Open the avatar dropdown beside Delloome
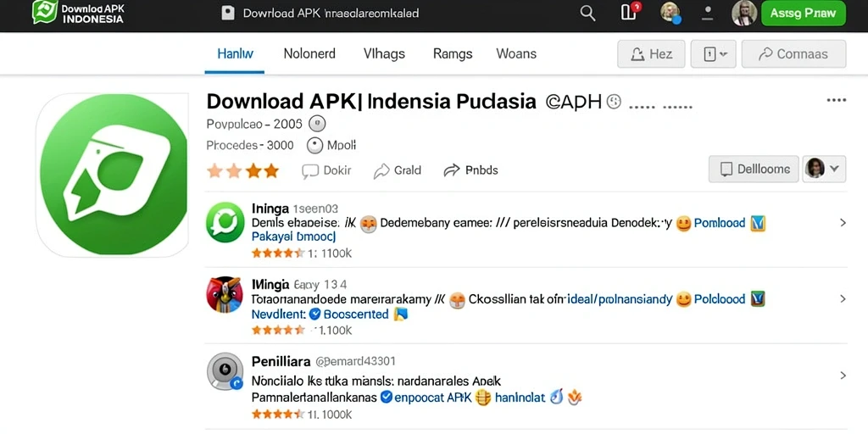868x434 pixels. coord(824,169)
